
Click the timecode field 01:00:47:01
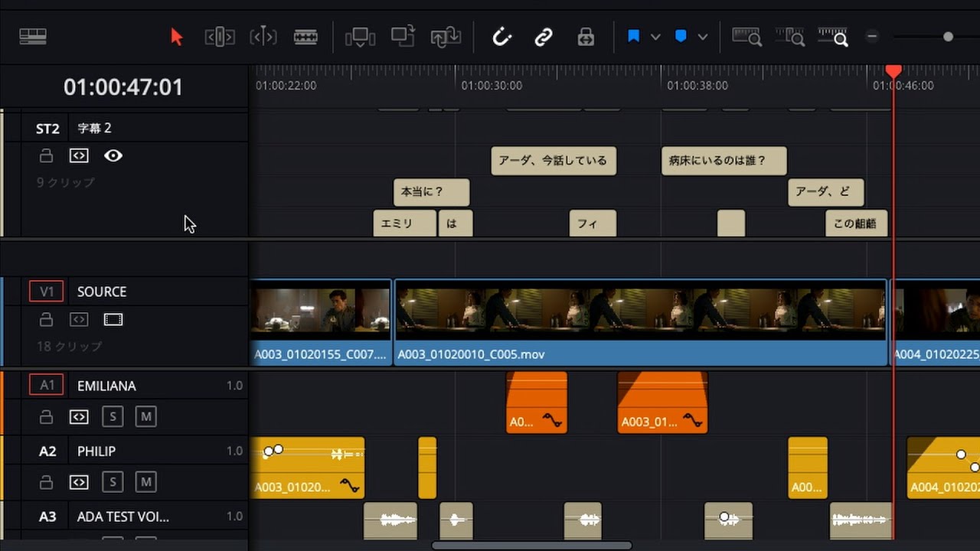pos(123,87)
